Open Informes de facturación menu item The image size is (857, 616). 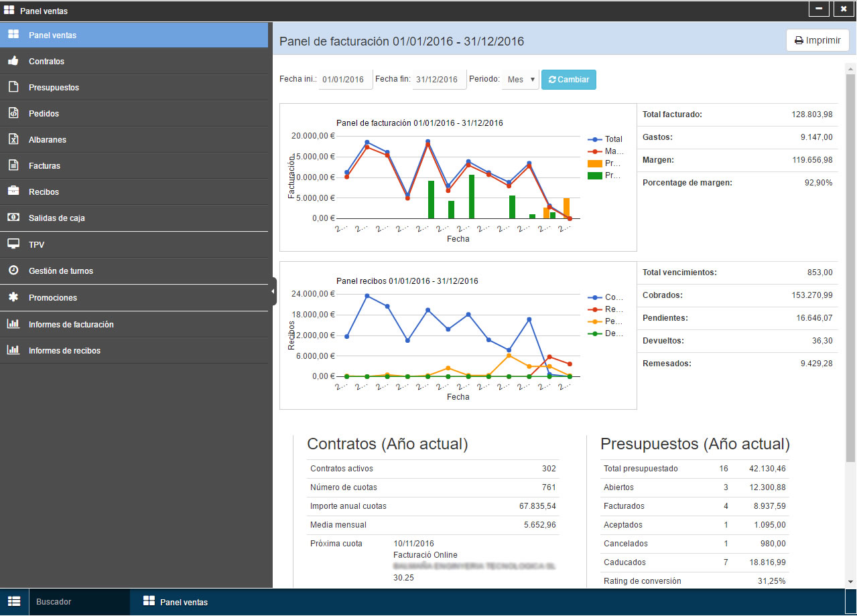pos(71,324)
